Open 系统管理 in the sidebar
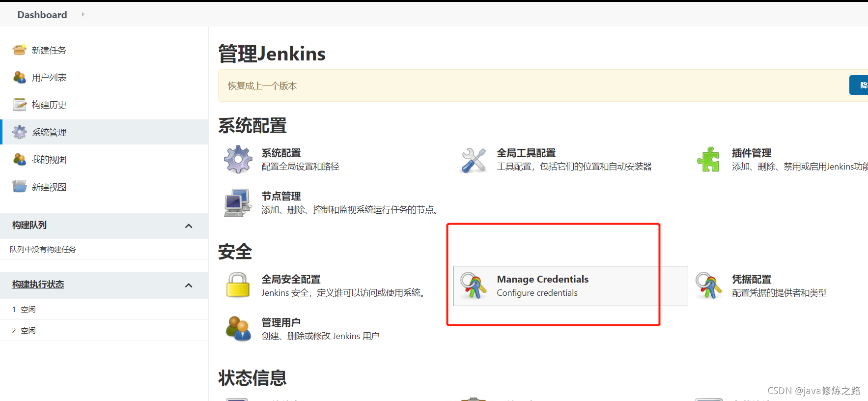Image resolution: width=868 pixels, height=401 pixels. [49, 132]
